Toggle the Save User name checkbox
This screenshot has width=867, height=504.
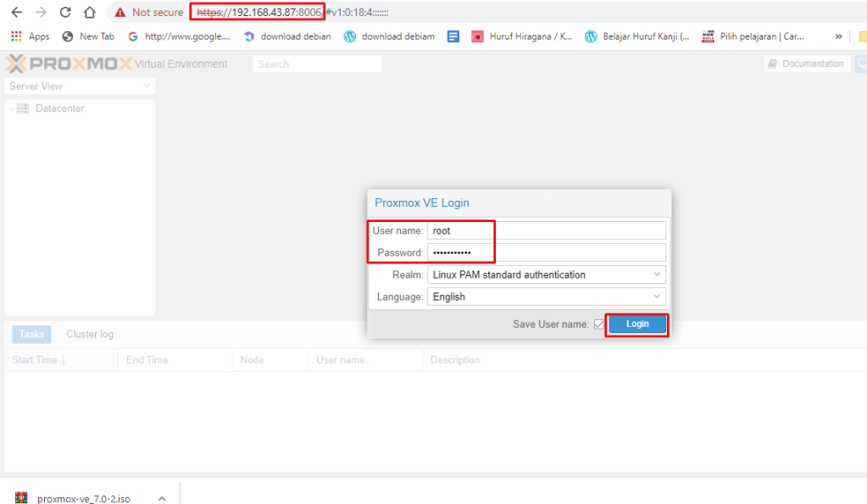click(599, 324)
